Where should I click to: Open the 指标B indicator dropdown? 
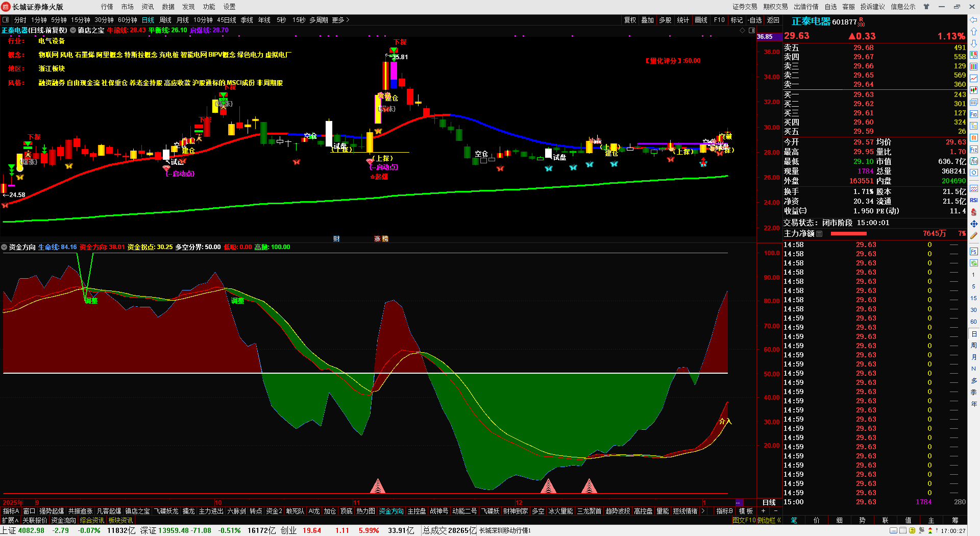pyautogui.click(x=725, y=511)
